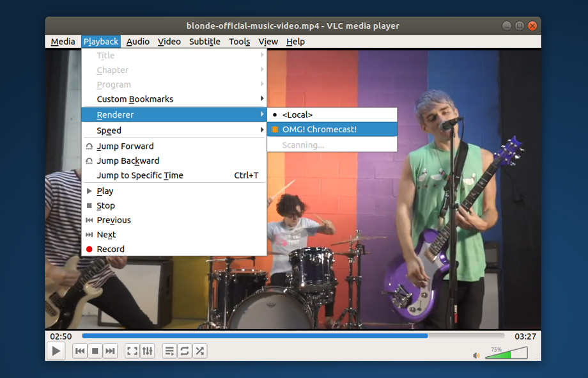Click Jump to Specific Time

point(140,175)
